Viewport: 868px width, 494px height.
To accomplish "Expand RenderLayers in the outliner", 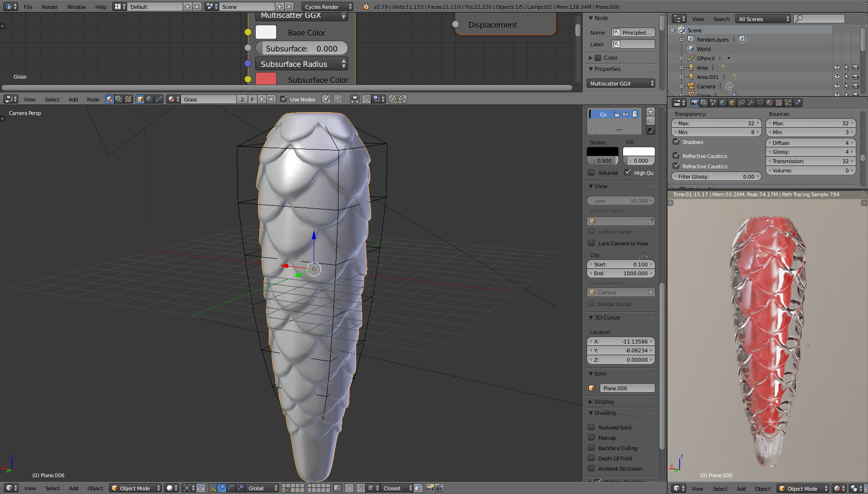I will (x=681, y=40).
